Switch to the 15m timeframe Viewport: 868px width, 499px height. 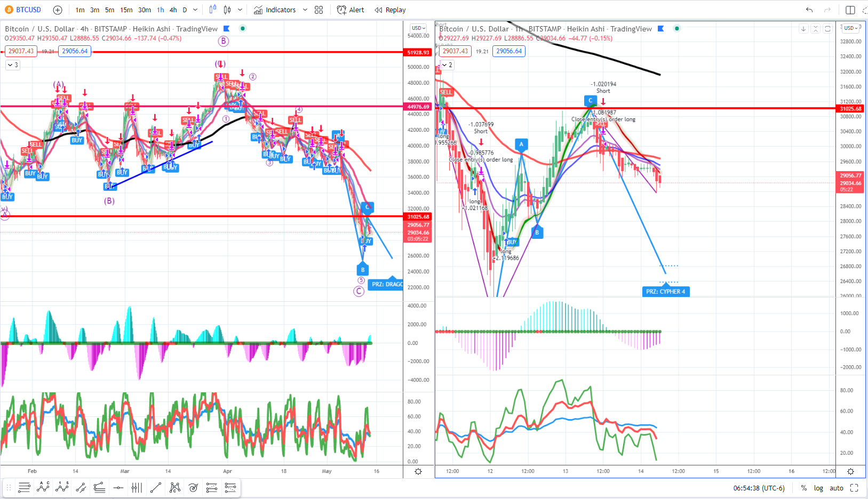pyautogui.click(x=126, y=10)
